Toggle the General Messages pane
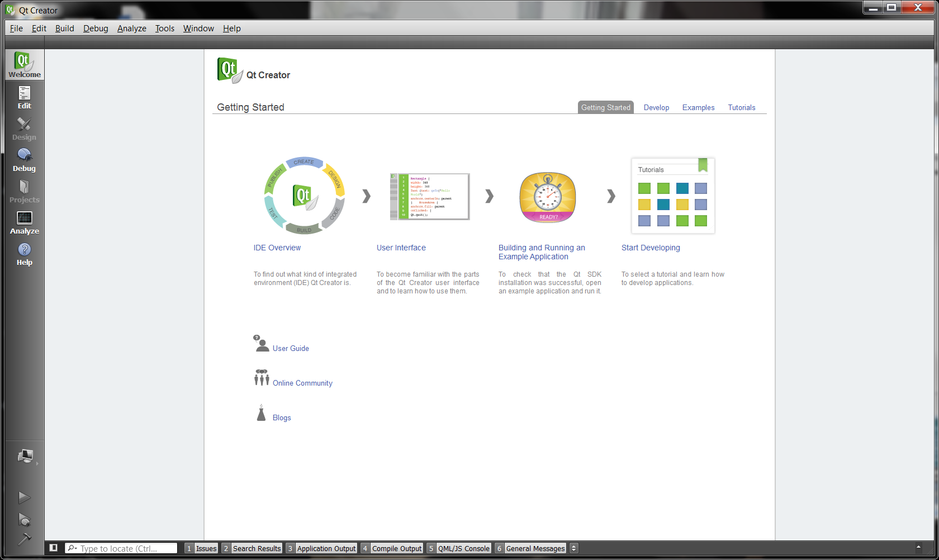939x560 pixels. pyautogui.click(x=530, y=548)
